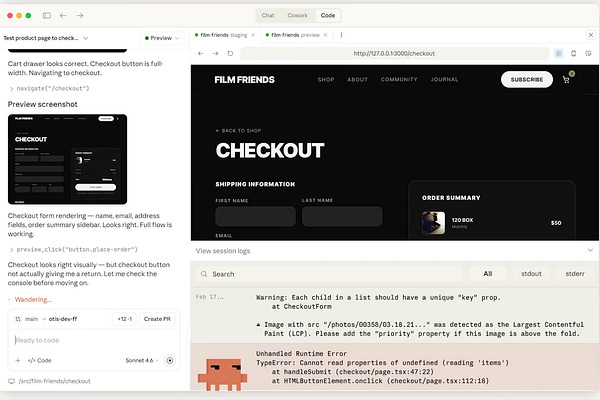Click the log Search field
This screenshot has width=600, height=400.
coord(329,274)
